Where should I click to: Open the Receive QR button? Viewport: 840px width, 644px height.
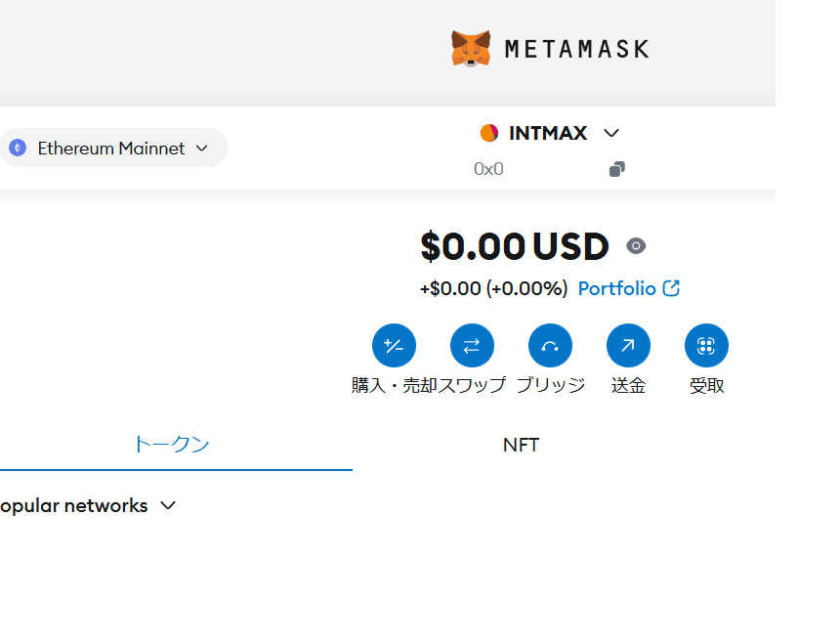click(706, 346)
